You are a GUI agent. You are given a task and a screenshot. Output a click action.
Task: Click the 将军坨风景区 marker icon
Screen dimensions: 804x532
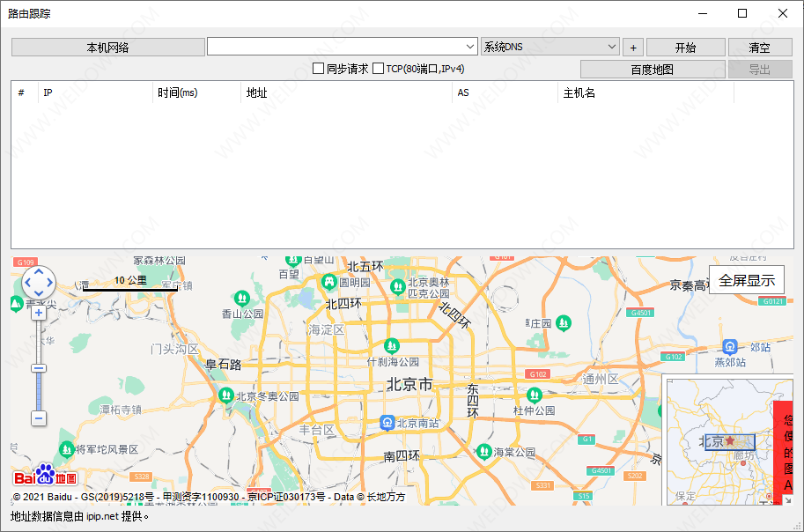pos(67,449)
